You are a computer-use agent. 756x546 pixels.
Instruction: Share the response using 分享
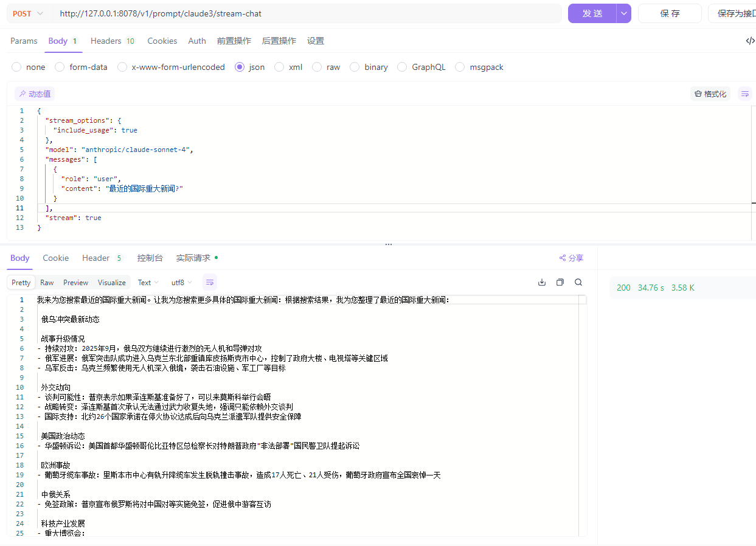click(x=570, y=258)
